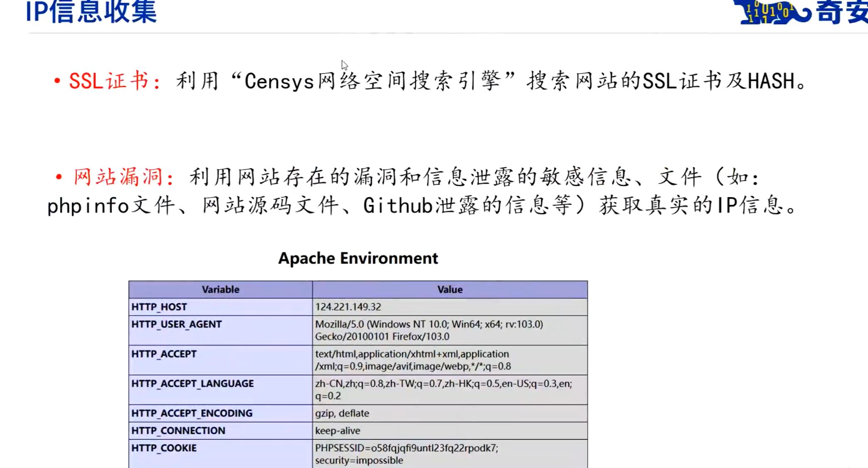This screenshot has height=468, width=868.
Task: Click the red 网站漏洞 heading
Action: pyautogui.click(x=118, y=177)
